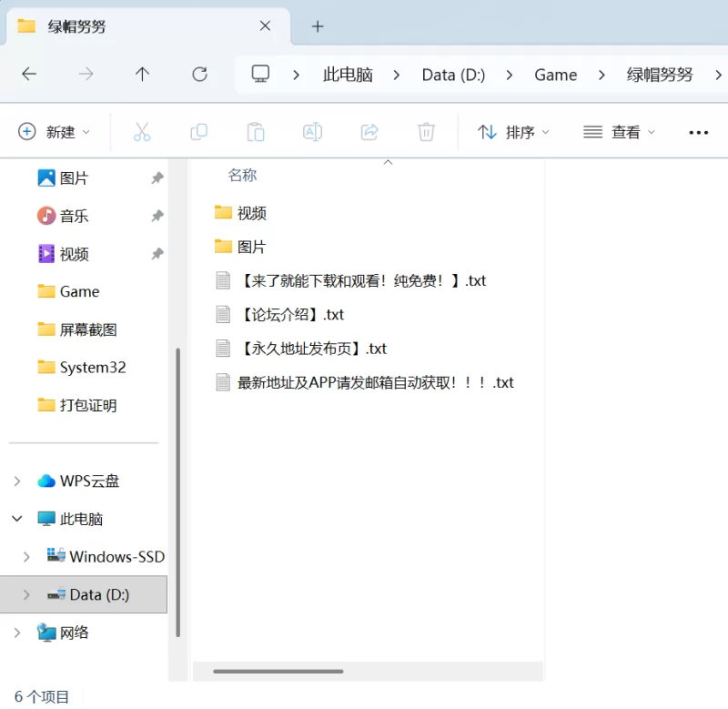Expand the Windows-SSD drive node
Image resolution: width=728 pixels, height=709 pixels.
26,557
